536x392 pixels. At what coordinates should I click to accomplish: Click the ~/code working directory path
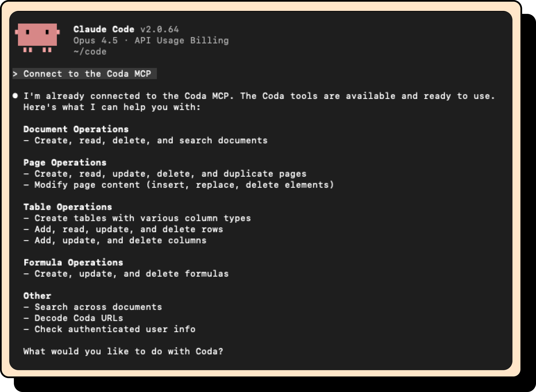click(x=90, y=52)
